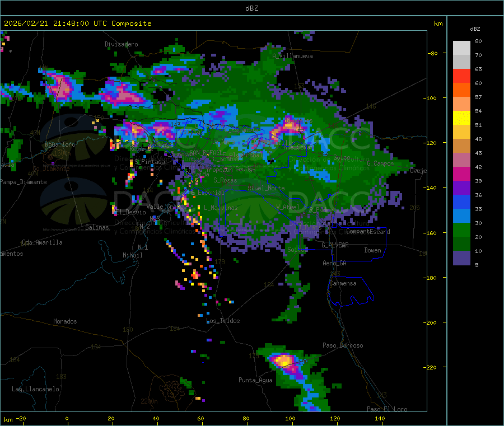Click the Bowen place label
Viewport: 504px width, 426px height.
(372, 250)
